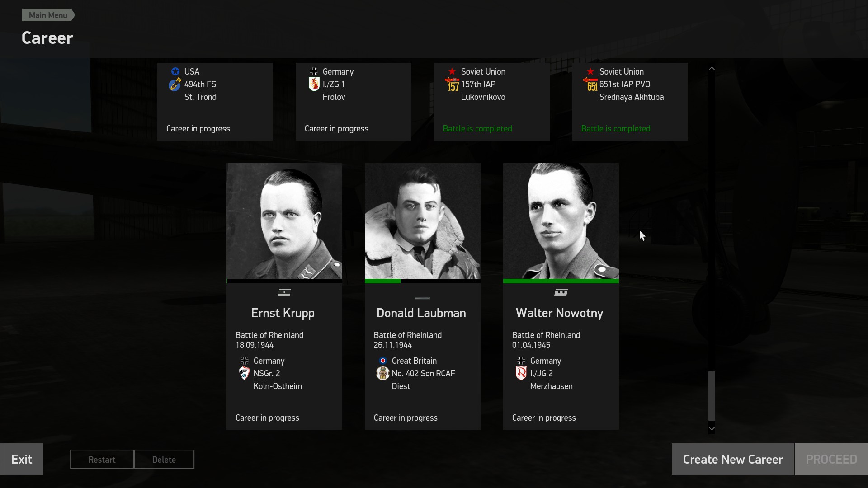
Task: Click the 494th FS squadron emblem icon
Action: click(x=175, y=84)
